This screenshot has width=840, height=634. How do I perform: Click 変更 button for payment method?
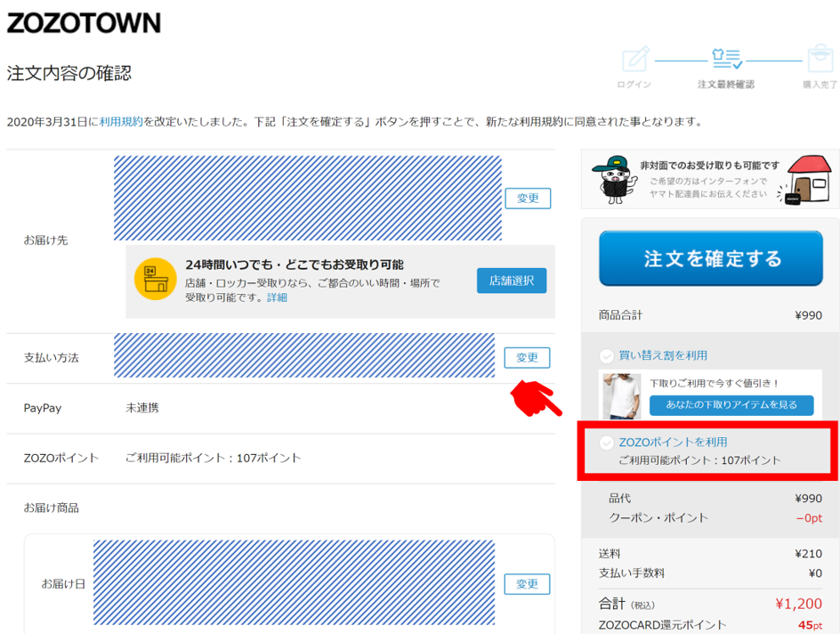pos(527,357)
